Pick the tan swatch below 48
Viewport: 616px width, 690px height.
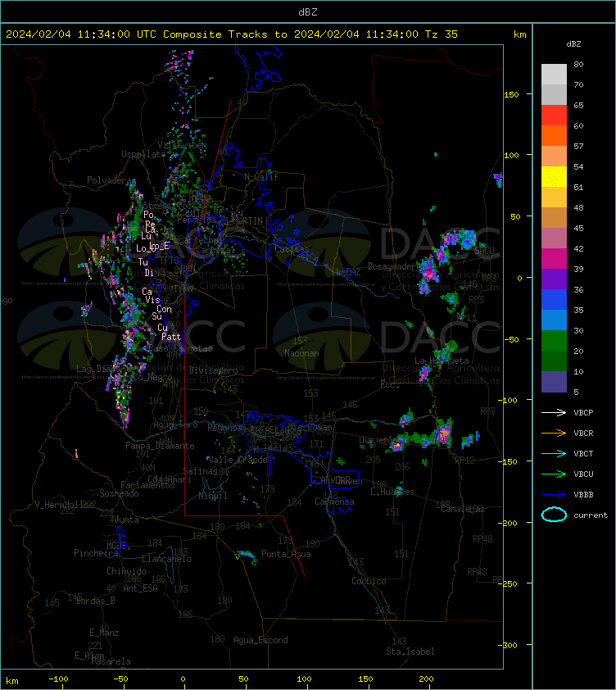(x=554, y=218)
